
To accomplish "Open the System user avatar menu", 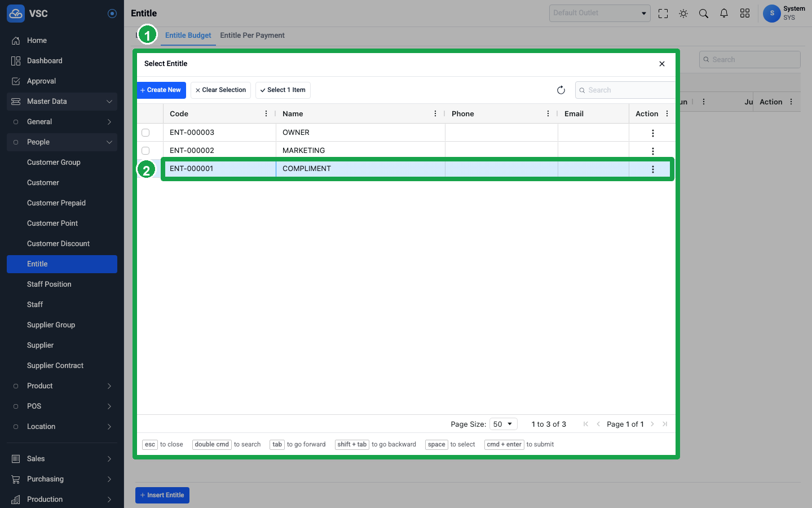I will click(772, 13).
